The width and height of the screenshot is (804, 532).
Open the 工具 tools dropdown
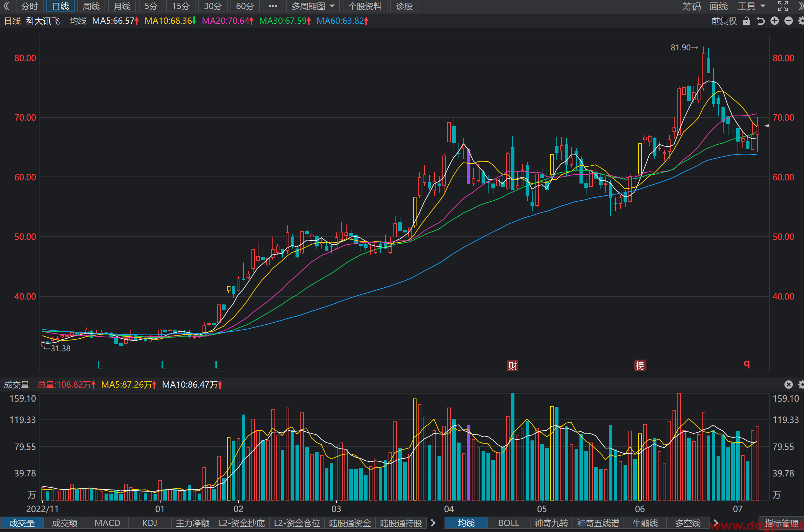tap(751, 6)
